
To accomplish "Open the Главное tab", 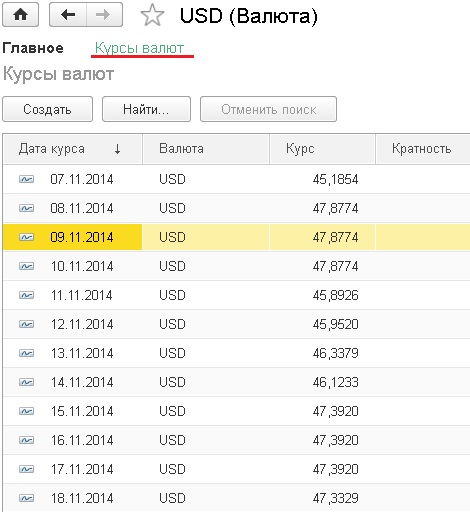I will tap(33, 48).
